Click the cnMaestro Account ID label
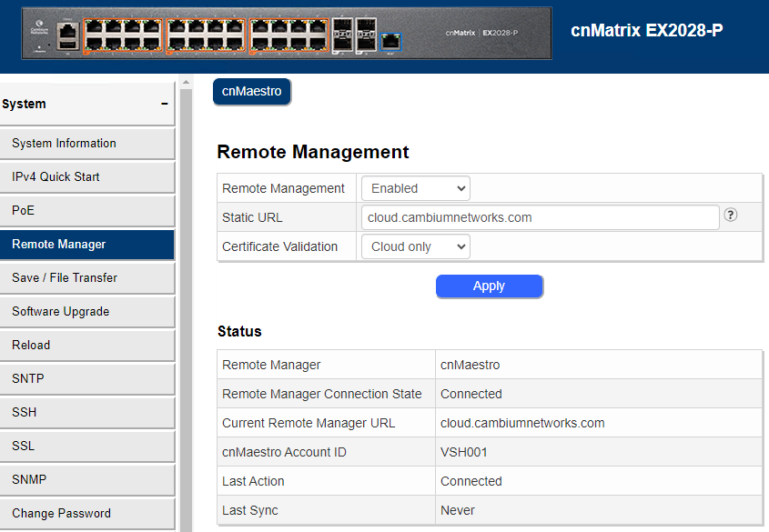 tap(284, 452)
